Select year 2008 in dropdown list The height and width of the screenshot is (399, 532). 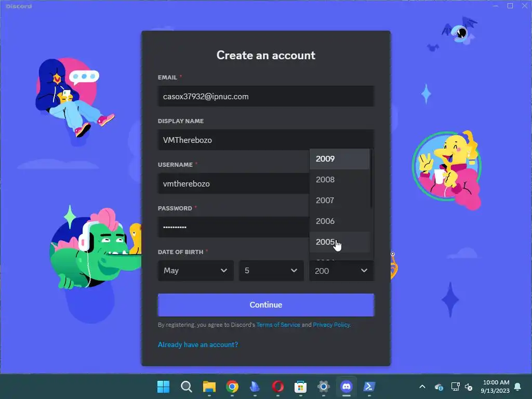pyautogui.click(x=340, y=179)
